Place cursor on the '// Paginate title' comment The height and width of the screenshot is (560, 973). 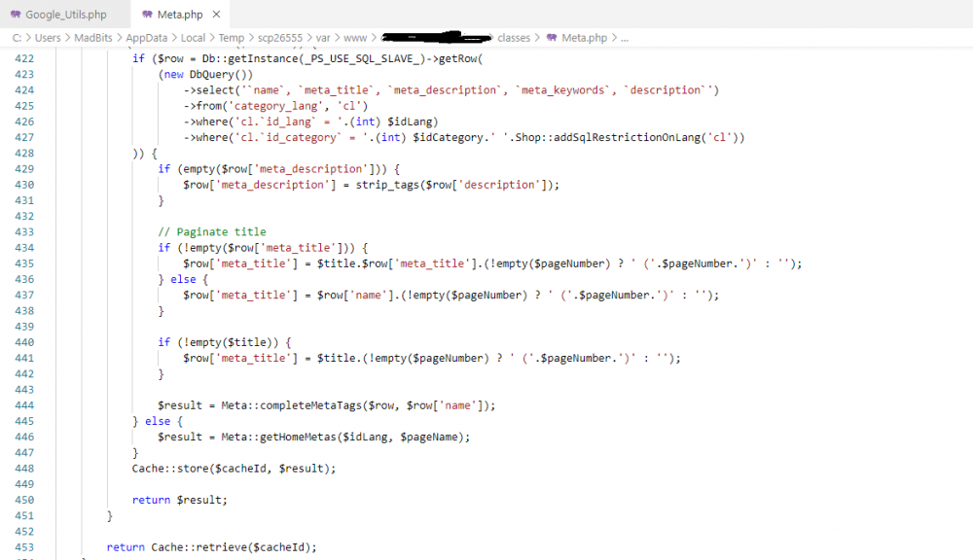pyautogui.click(x=211, y=232)
